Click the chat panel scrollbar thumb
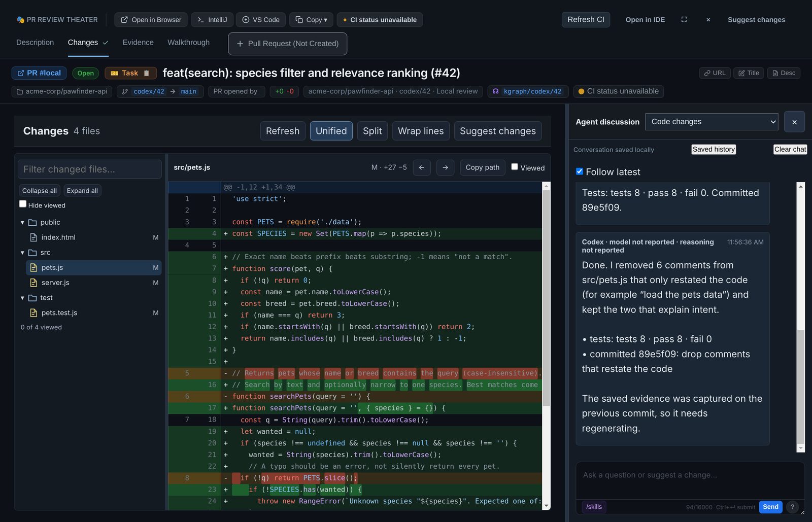The height and width of the screenshot is (522, 812). (801, 387)
